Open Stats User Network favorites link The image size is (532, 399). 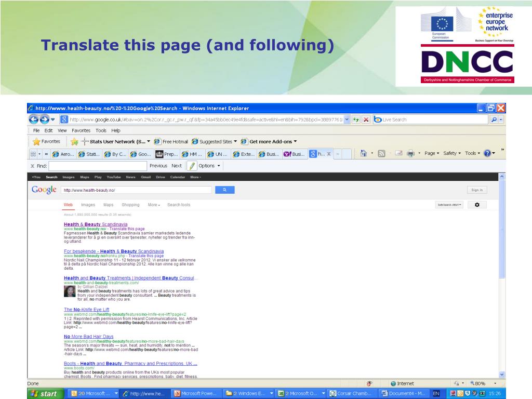click(x=116, y=141)
